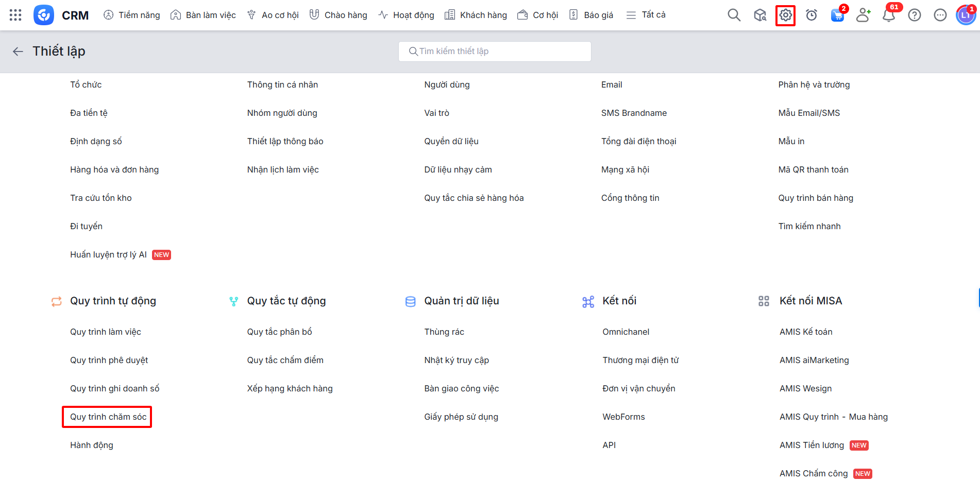The width and height of the screenshot is (980, 481).
Task: Open the app launcher grid icon
Action: click(15, 15)
